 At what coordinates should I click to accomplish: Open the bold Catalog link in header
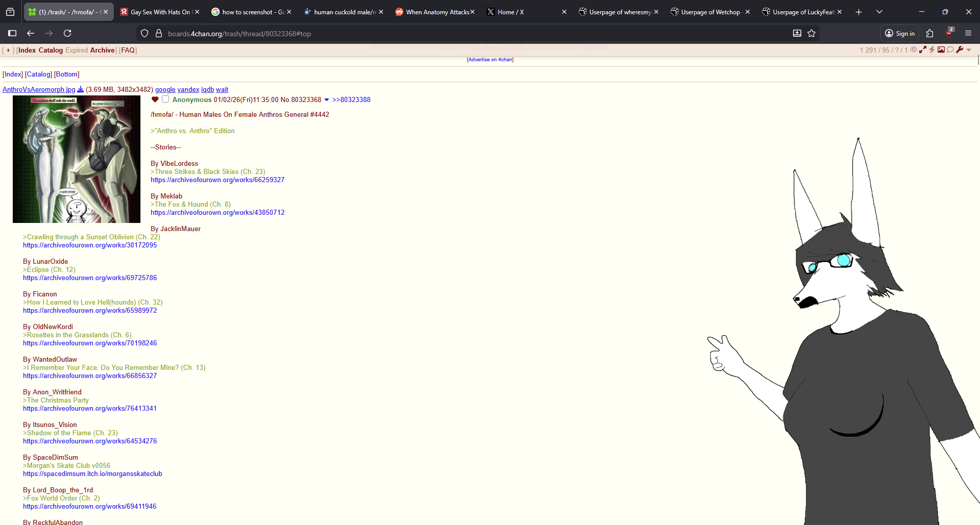point(51,50)
